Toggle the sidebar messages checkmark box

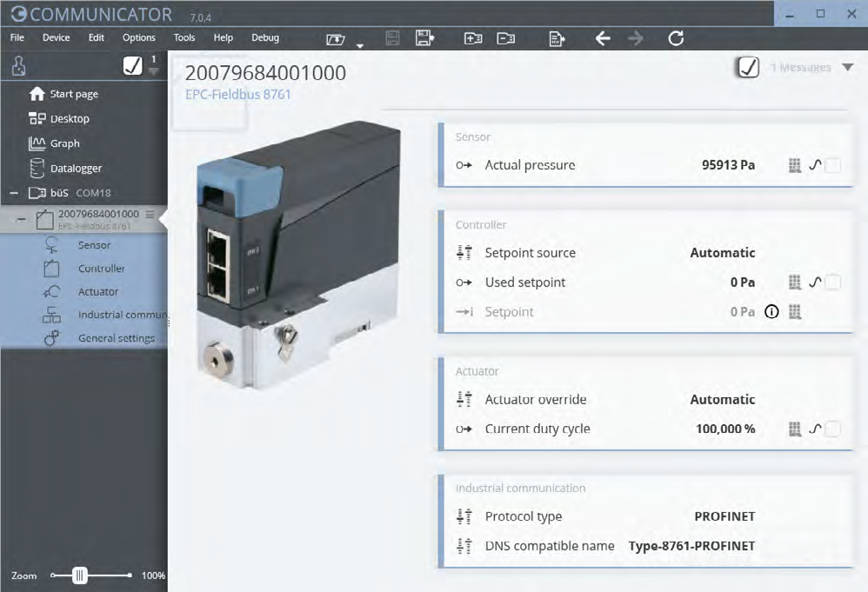click(x=132, y=66)
